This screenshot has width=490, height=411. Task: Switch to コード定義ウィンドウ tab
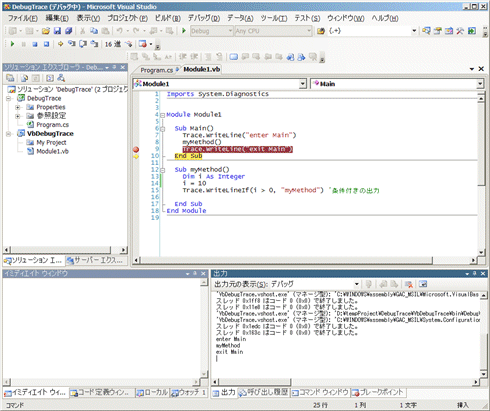101,393
